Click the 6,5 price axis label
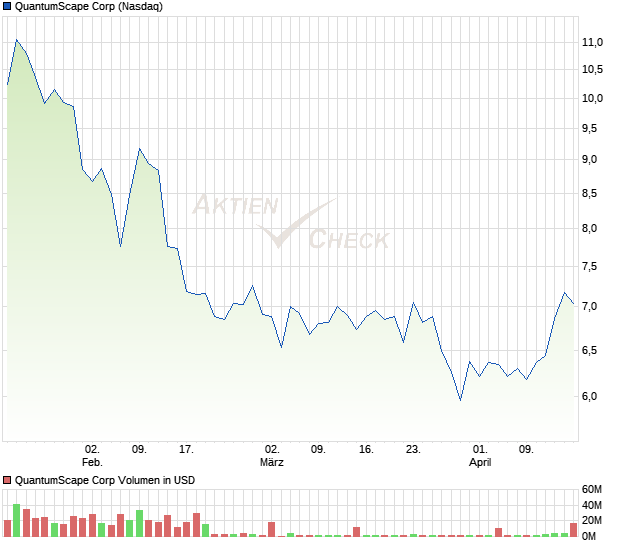 [x=589, y=350]
